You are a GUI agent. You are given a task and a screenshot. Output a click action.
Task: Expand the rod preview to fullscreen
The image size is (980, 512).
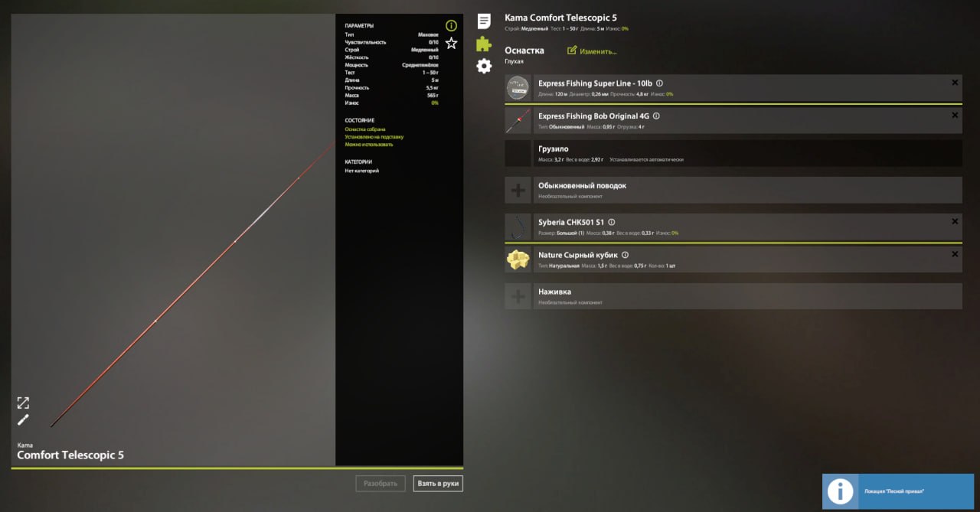23,403
